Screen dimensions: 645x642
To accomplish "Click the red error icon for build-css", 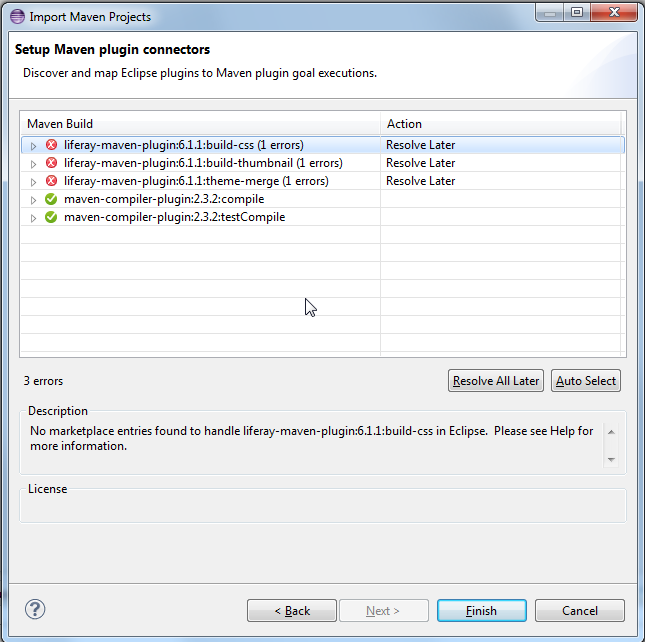I will coord(51,145).
